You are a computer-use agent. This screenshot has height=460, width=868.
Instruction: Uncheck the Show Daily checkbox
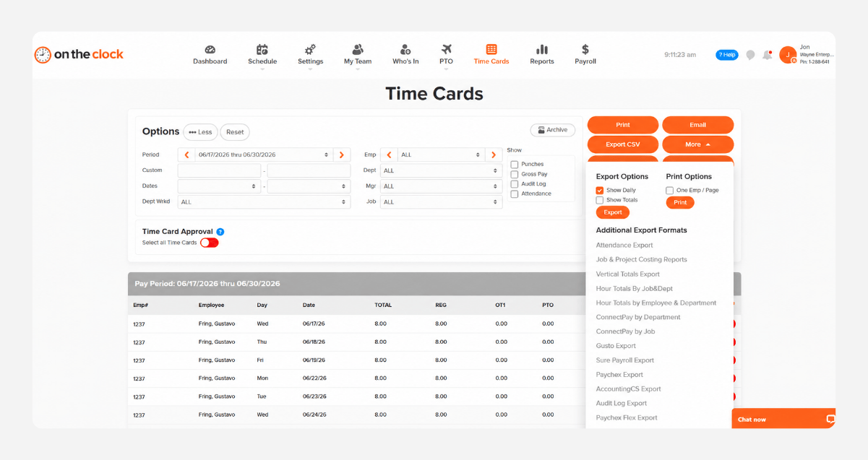[600, 191]
